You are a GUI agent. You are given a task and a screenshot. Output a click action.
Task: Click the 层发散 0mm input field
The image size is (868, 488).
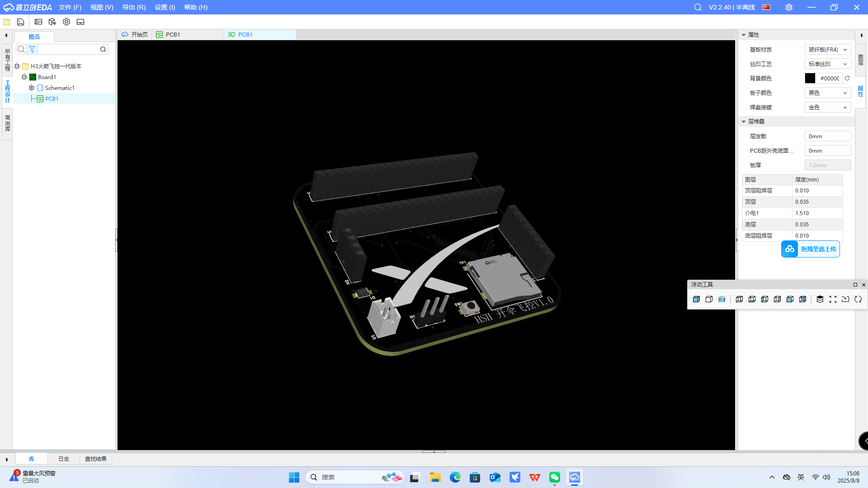tap(827, 136)
